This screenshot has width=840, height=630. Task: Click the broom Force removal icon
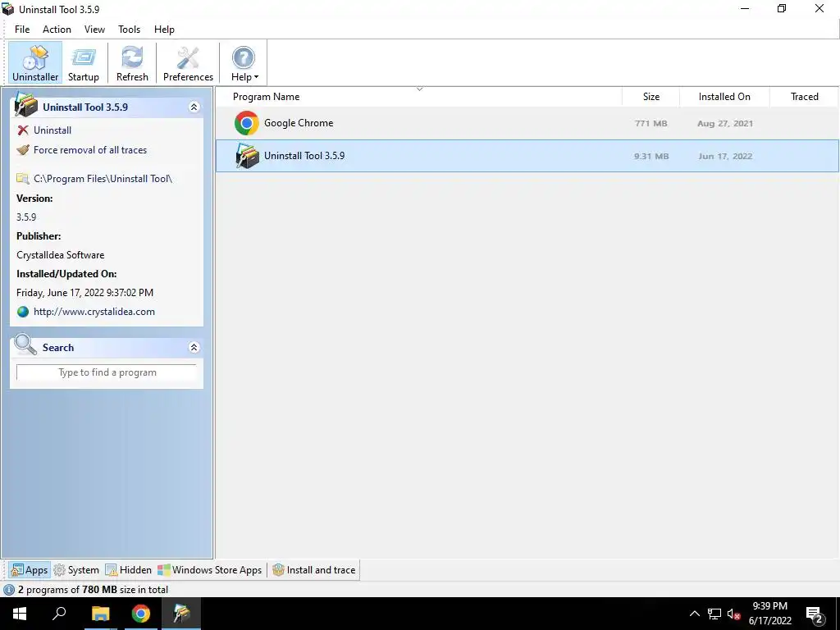point(22,150)
